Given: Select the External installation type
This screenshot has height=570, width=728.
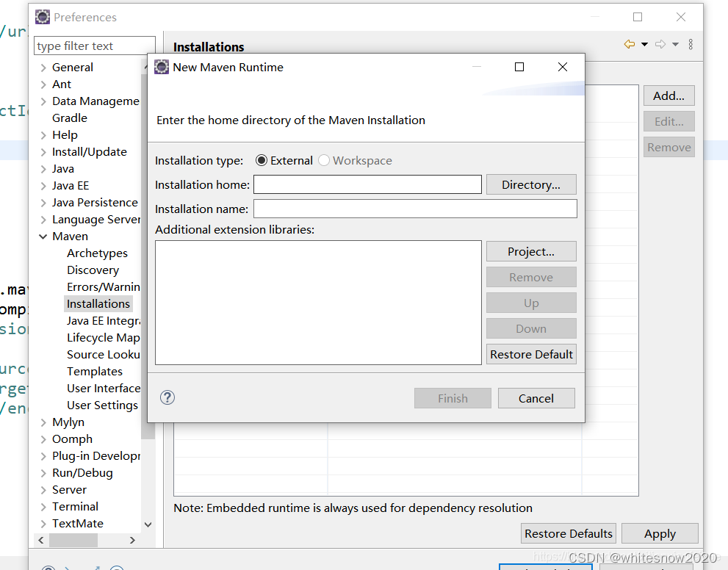Looking at the screenshot, I should point(262,160).
